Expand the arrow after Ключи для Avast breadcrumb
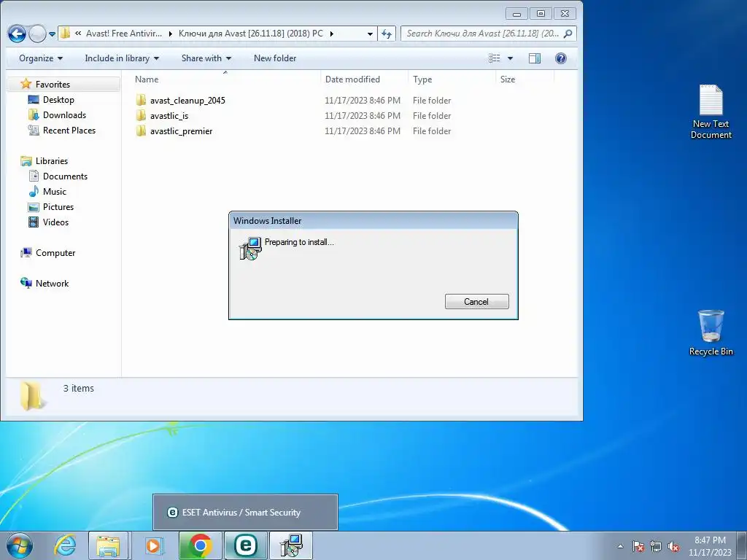 (332, 34)
